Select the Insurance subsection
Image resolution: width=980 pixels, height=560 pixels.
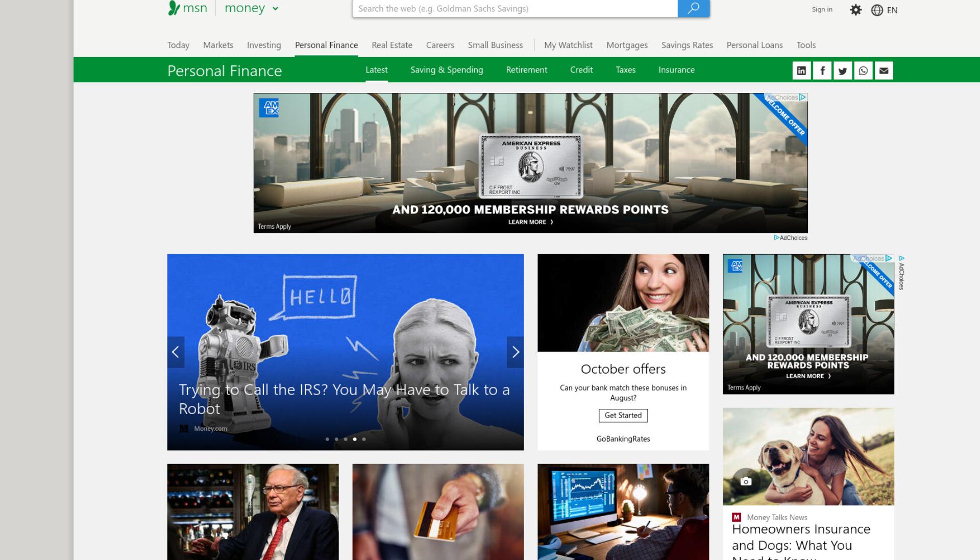(x=676, y=70)
